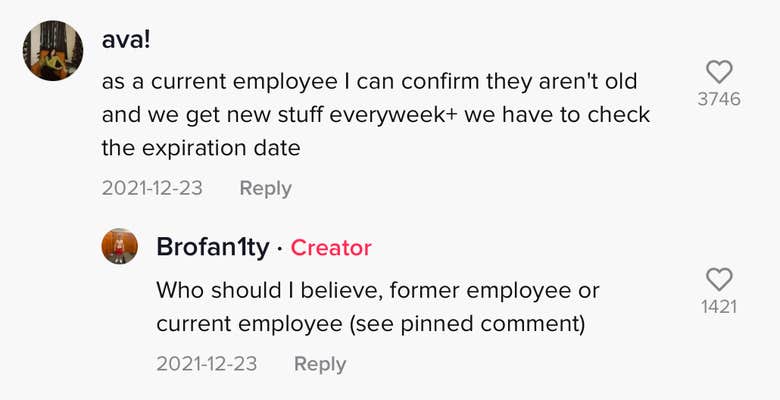Select the line starting "as a current employee"

369,81
